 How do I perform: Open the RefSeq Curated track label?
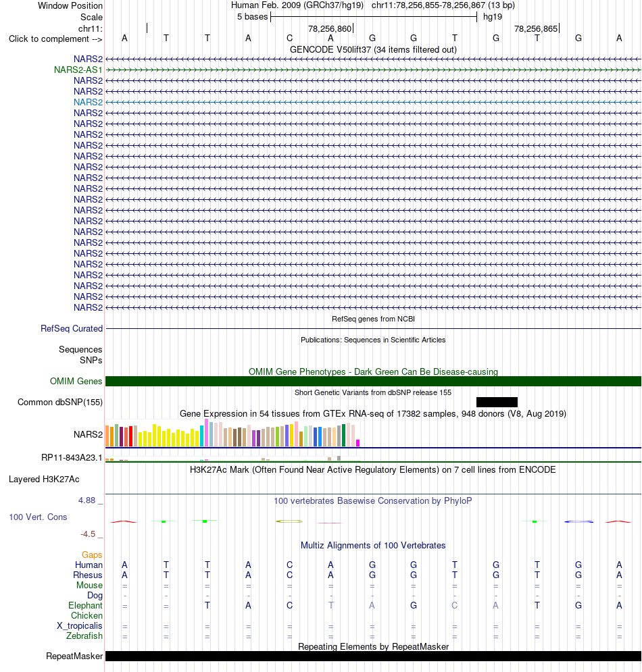[x=72, y=329]
